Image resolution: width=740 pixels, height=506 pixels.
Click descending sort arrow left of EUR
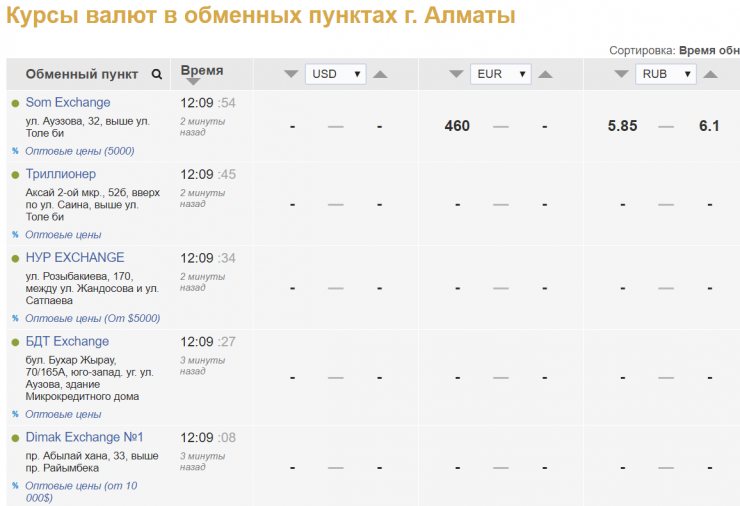[x=456, y=74]
